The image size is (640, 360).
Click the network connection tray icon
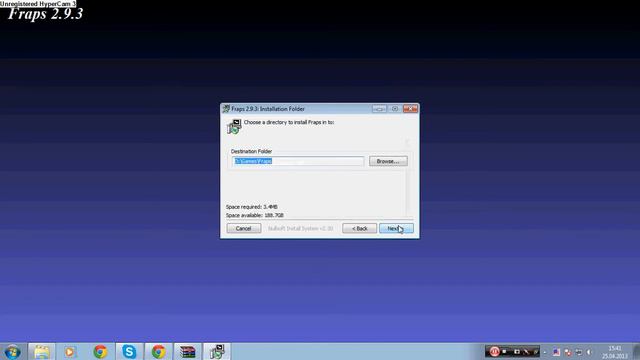click(579, 352)
